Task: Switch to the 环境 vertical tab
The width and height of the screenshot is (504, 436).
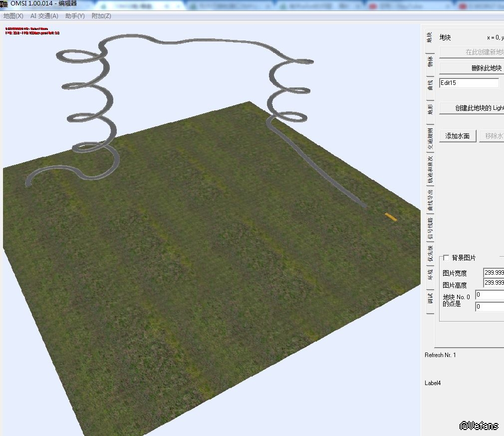Action: point(430,274)
